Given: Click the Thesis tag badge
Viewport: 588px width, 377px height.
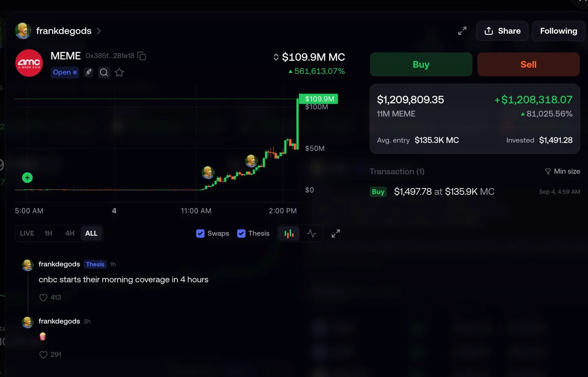Looking at the screenshot, I should tap(95, 264).
